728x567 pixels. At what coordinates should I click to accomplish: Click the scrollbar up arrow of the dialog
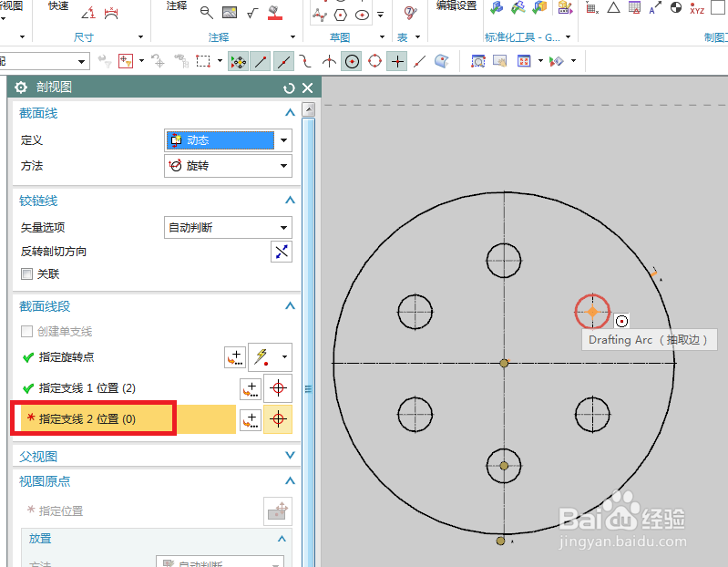coord(308,109)
